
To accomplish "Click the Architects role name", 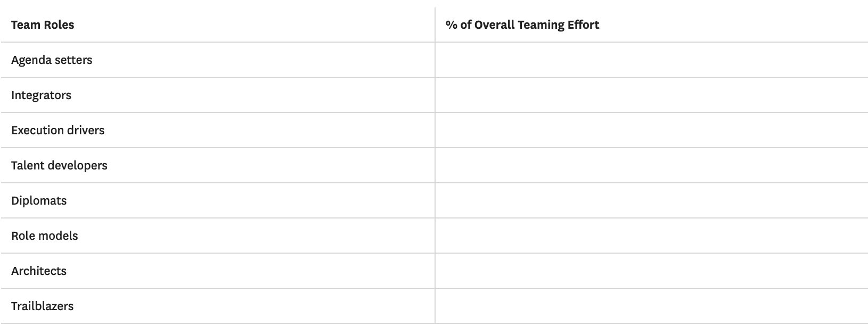I will pyautogui.click(x=39, y=271).
